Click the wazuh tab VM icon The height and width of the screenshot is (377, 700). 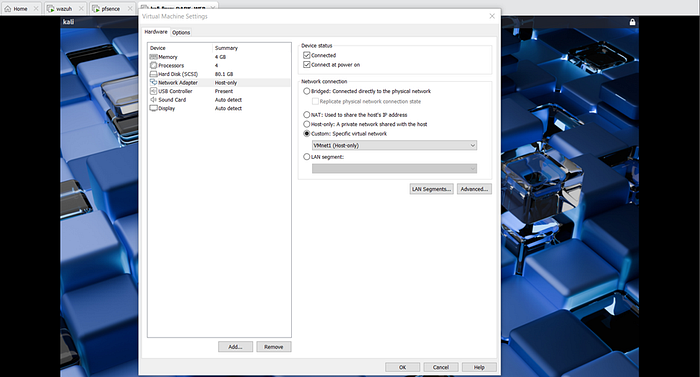point(50,8)
